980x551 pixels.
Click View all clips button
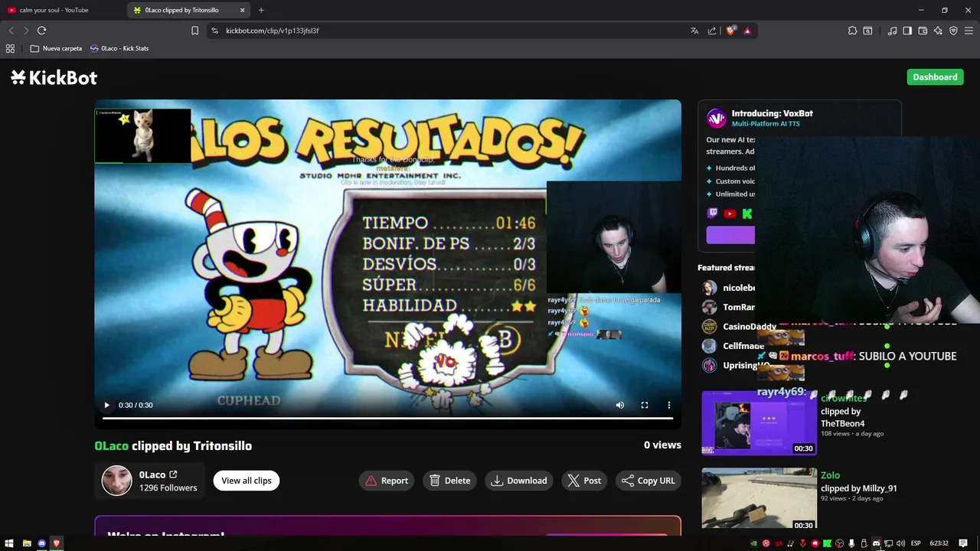247,481
